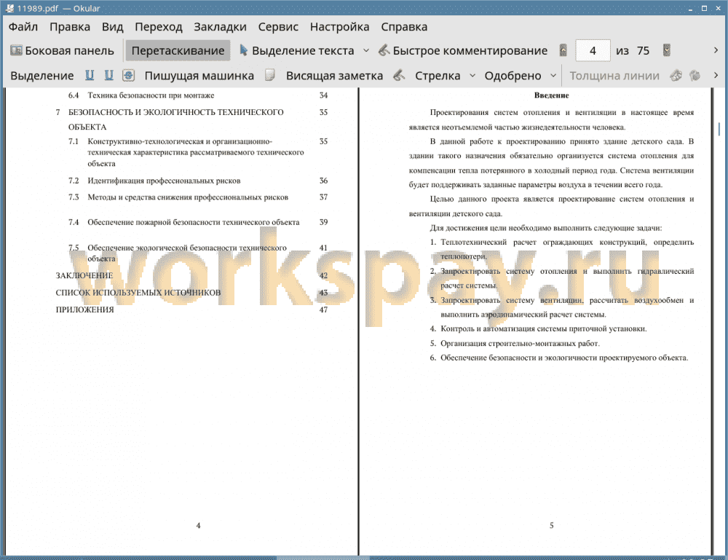728x560 pixels.
Task: Open the Файл menu
Action: [x=23, y=27]
